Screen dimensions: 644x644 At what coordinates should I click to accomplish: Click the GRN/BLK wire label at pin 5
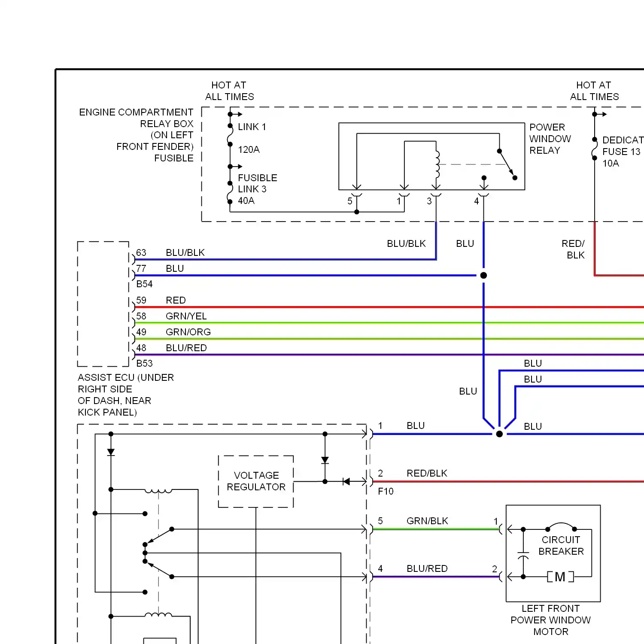pyautogui.click(x=427, y=521)
